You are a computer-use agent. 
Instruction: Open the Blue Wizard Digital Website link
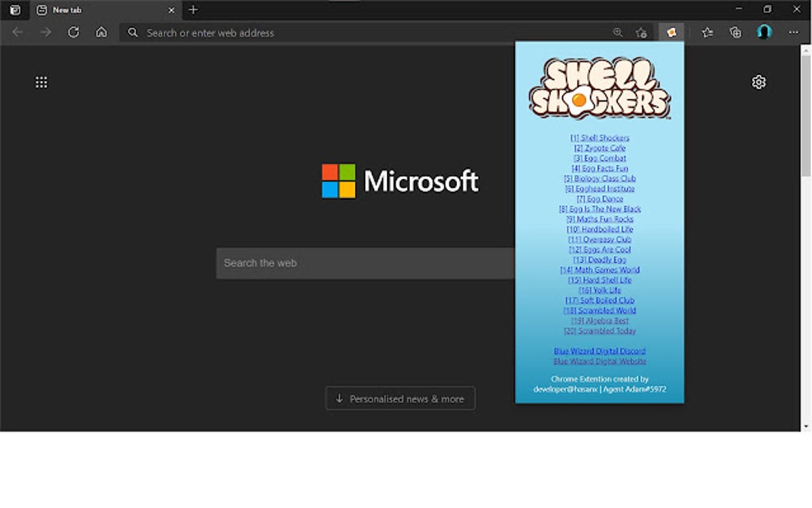coord(599,361)
